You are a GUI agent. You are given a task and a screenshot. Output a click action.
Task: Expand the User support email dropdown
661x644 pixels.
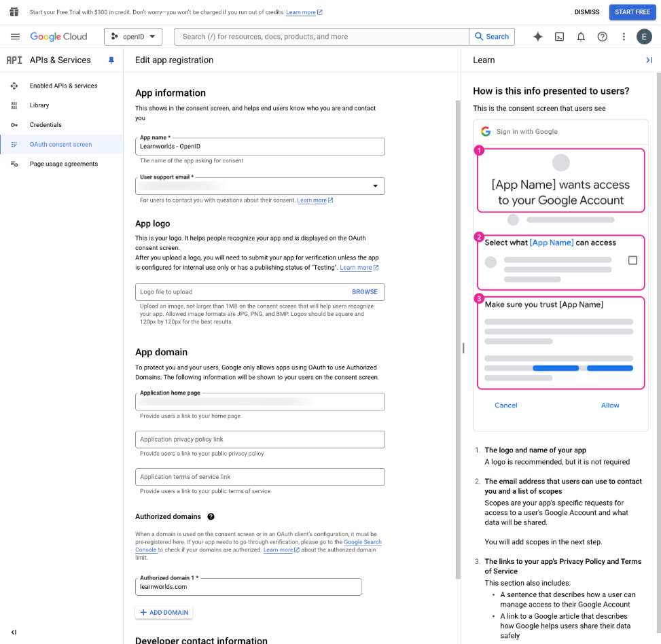coord(375,186)
